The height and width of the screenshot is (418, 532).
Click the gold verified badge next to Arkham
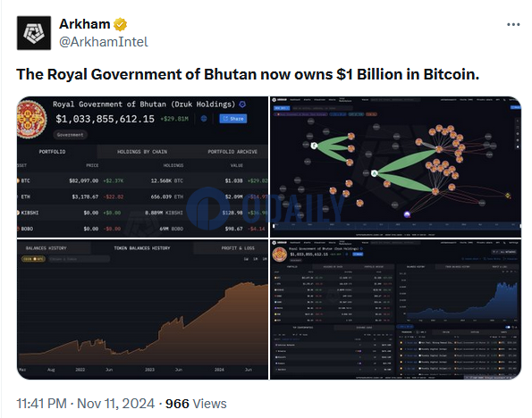(120, 24)
